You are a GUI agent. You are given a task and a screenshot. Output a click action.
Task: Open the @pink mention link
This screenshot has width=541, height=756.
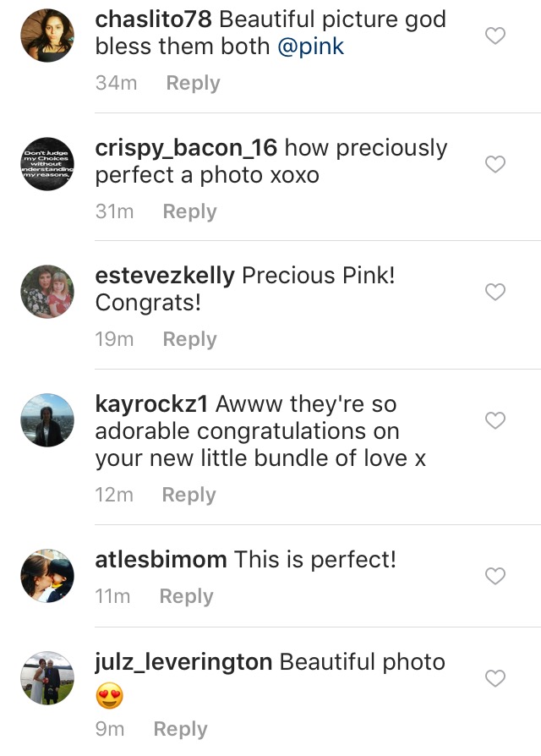(311, 47)
